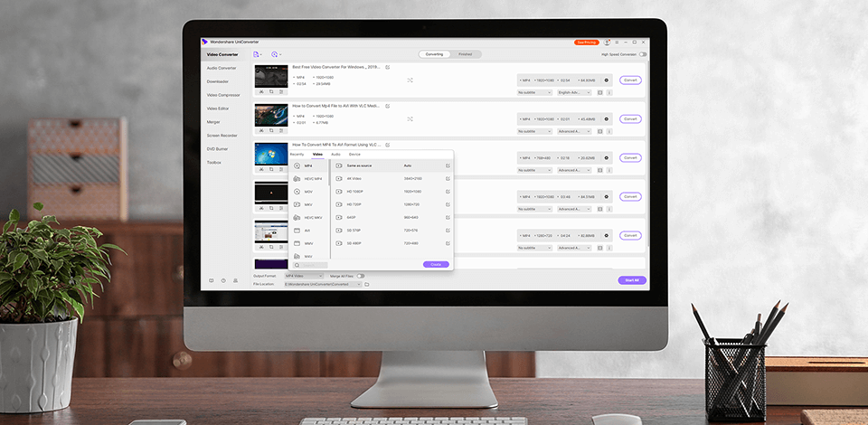The image size is (868, 425).
Task: Trim the 'Best Free Video Converter' video
Action: [261, 92]
